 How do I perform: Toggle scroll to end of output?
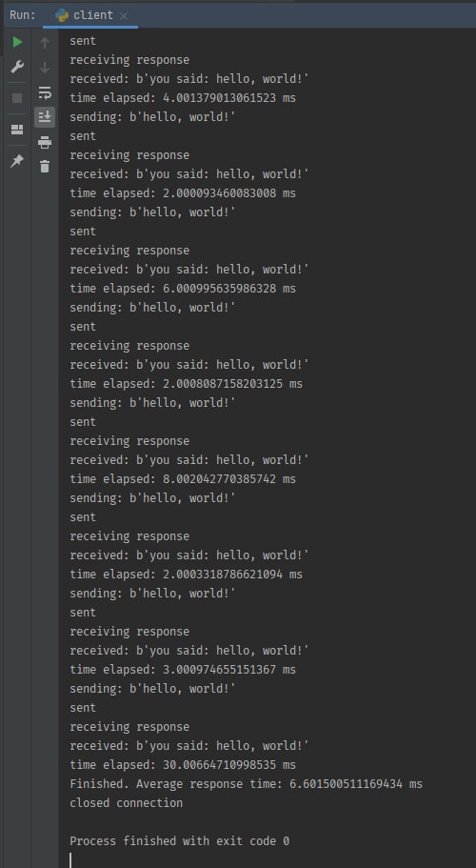[x=45, y=117]
